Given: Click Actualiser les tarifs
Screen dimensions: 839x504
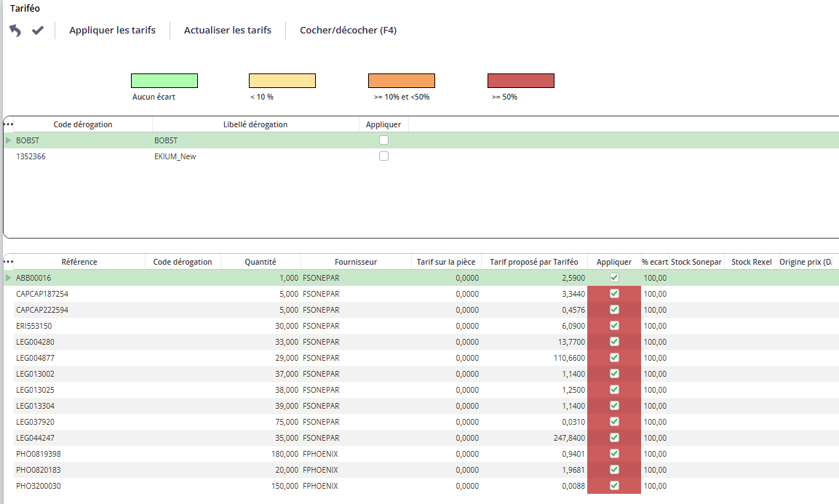Looking at the screenshot, I should click(228, 31).
